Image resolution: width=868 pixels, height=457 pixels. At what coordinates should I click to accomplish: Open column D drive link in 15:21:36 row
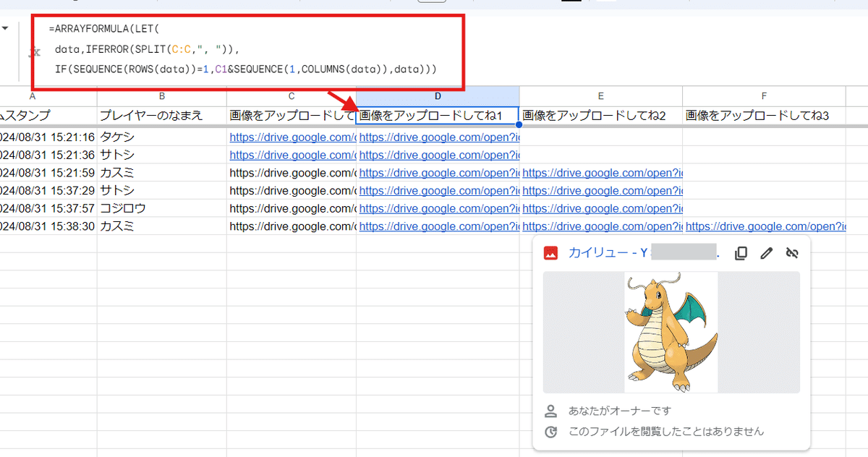tap(439, 155)
